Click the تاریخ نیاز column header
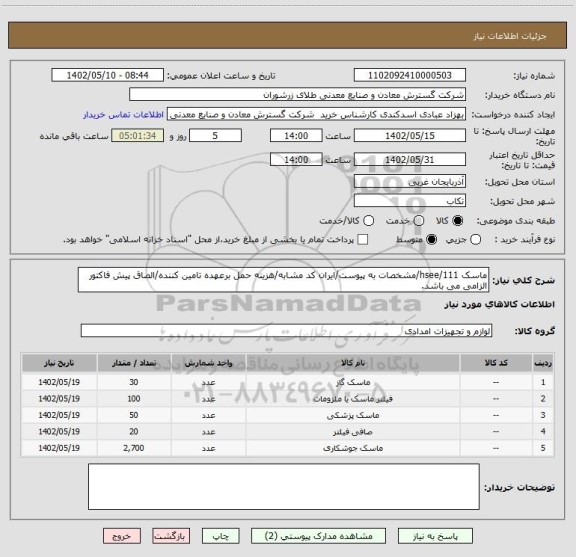Viewport: 576px width, 557px height. (59, 363)
